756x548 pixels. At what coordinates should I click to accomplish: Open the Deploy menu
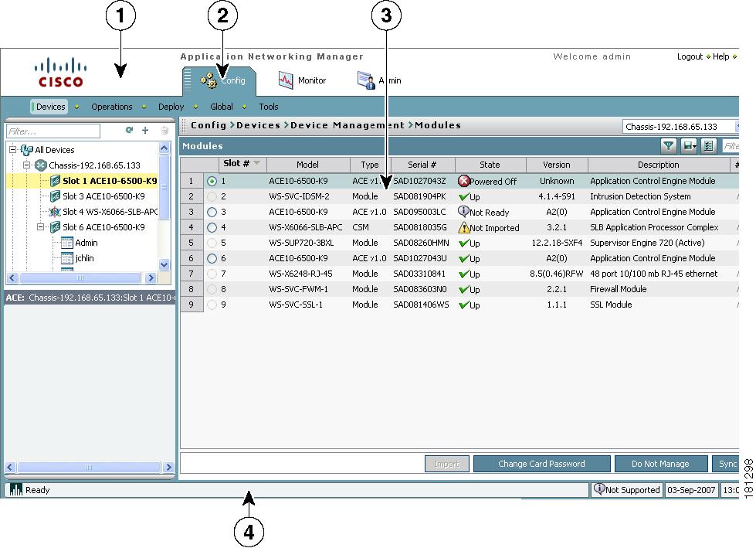(171, 107)
